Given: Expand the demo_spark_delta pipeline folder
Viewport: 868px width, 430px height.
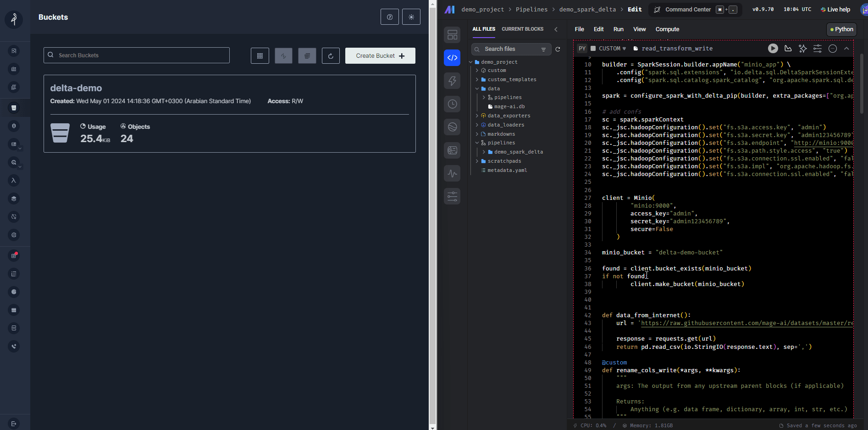Looking at the screenshot, I should point(518,152).
